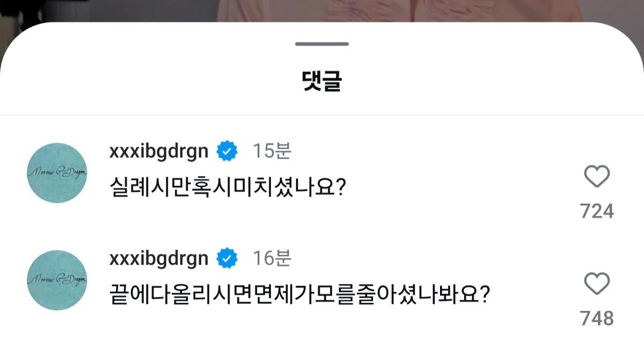Select the 16분 timestamp
This screenshot has height=356, width=644.
272,259
